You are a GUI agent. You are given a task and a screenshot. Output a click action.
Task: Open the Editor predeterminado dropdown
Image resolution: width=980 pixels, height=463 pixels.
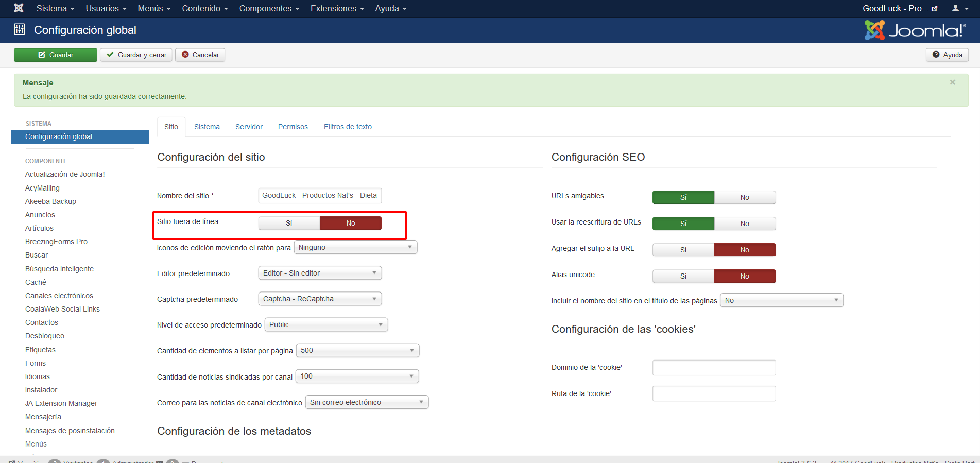tap(319, 273)
